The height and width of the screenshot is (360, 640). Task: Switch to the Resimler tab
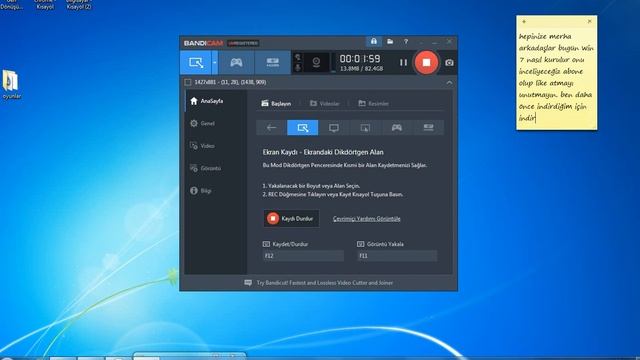coord(373,103)
